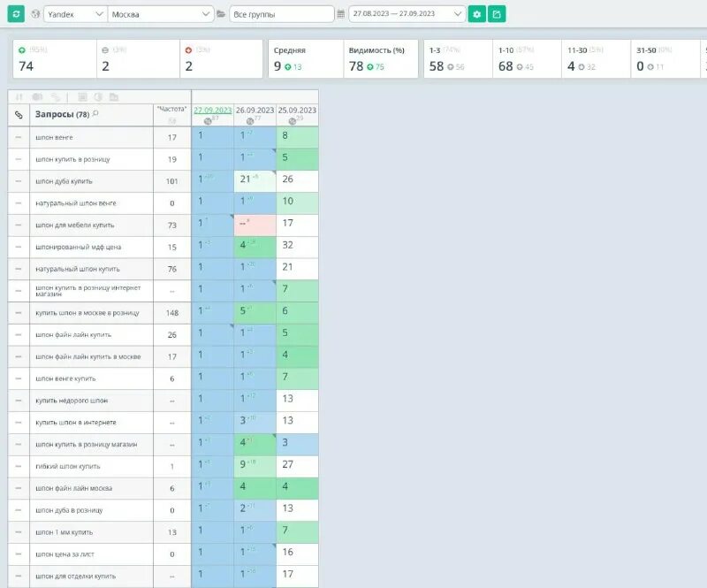
Task: Click the query натуральный шпон купить
Action: click(x=78, y=269)
